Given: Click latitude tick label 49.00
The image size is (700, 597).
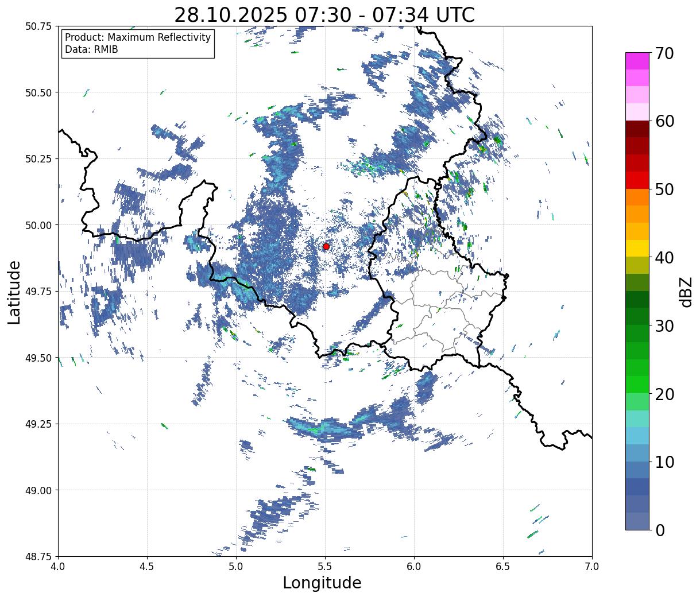Looking at the screenshot, I should pos(38,490).
